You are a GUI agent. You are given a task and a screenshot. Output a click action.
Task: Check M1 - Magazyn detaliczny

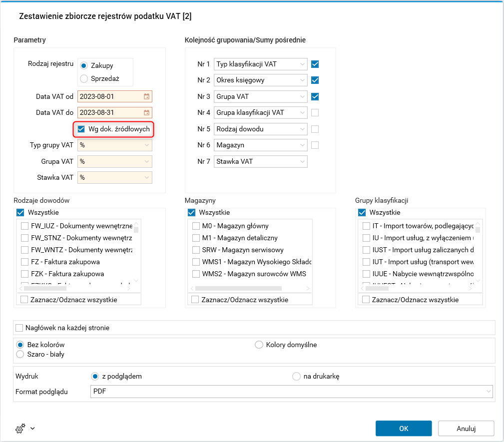click(196, 238)
